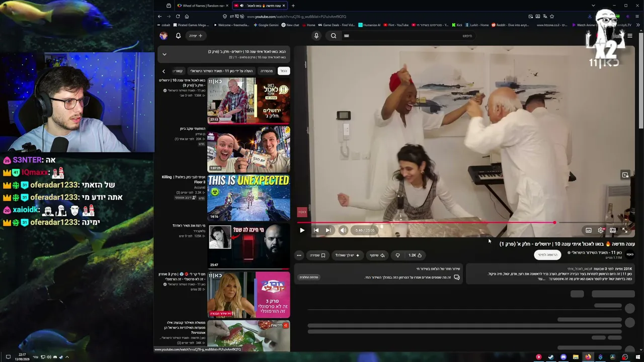Select the 'הועלה על ידי כאן 11' chip

pos(221,71)
